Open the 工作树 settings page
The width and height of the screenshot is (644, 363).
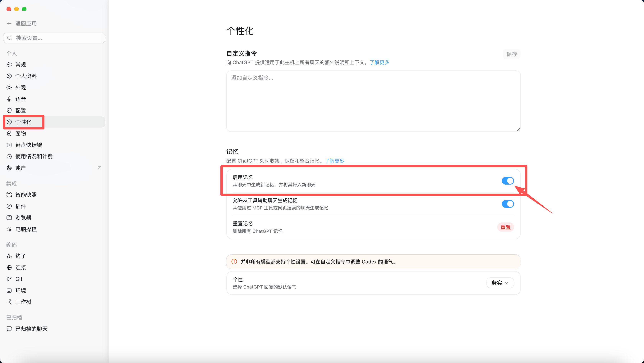pyautogui.click(x=54, y=302)
